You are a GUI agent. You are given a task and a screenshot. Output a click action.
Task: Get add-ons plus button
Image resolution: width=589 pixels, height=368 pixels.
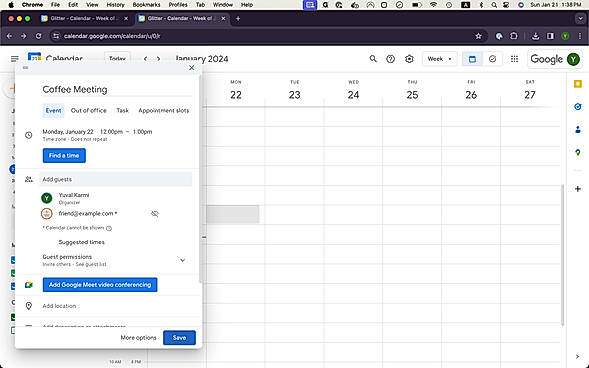pyautogui.click(x=578, y=189)
